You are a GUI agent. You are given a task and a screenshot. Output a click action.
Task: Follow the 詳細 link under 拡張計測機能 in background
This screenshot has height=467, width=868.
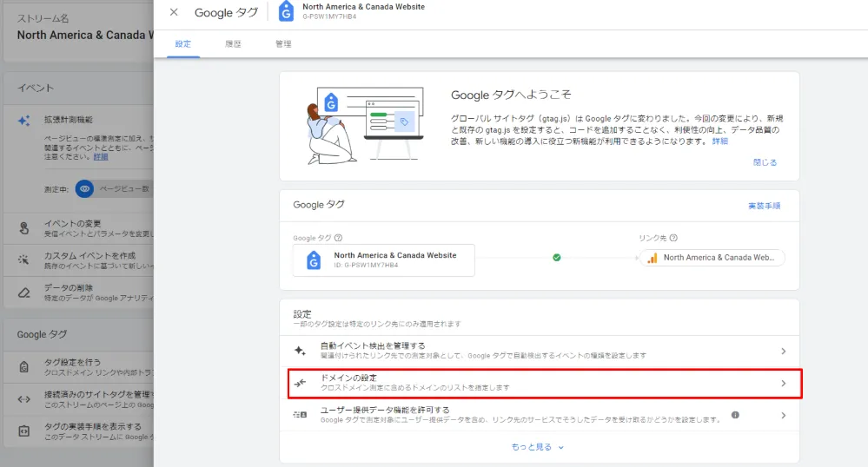[x=101, y=157]
